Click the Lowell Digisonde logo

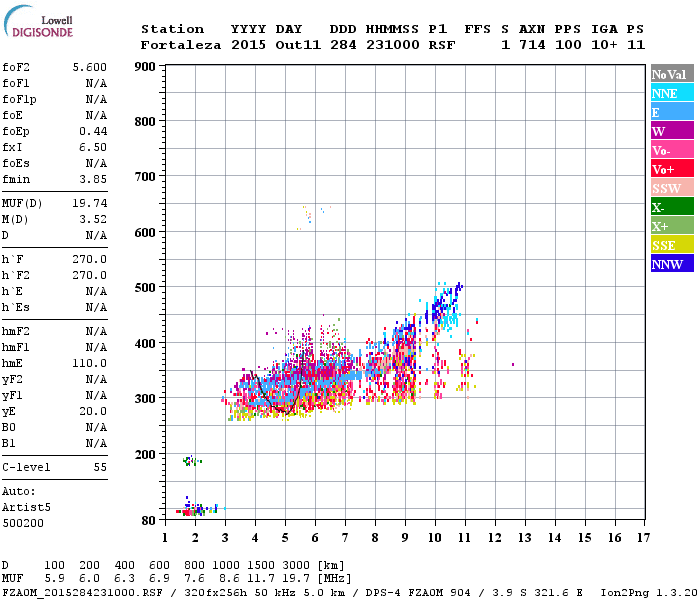coord(38,21)
